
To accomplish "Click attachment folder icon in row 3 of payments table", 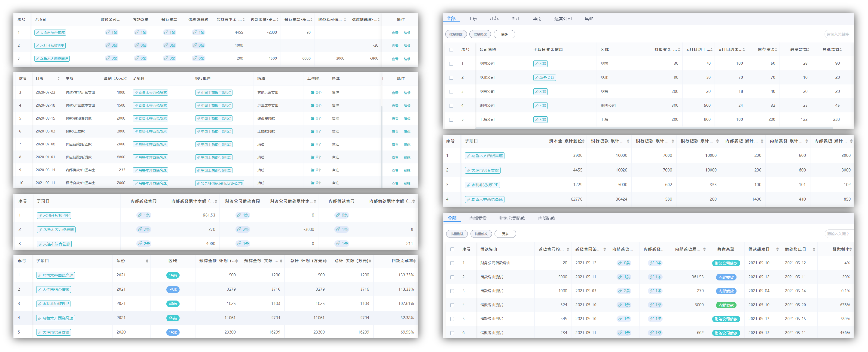I will tap(312, 93).
